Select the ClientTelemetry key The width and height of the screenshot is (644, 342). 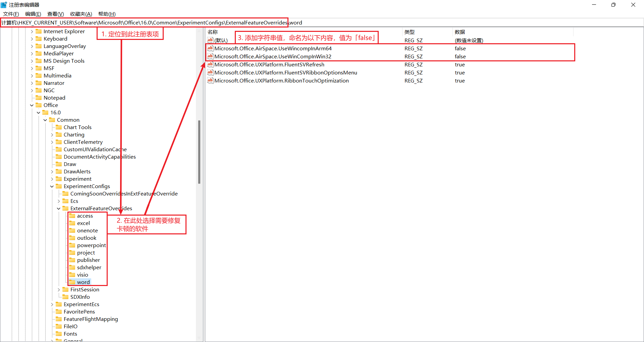[x=83, y=142]
